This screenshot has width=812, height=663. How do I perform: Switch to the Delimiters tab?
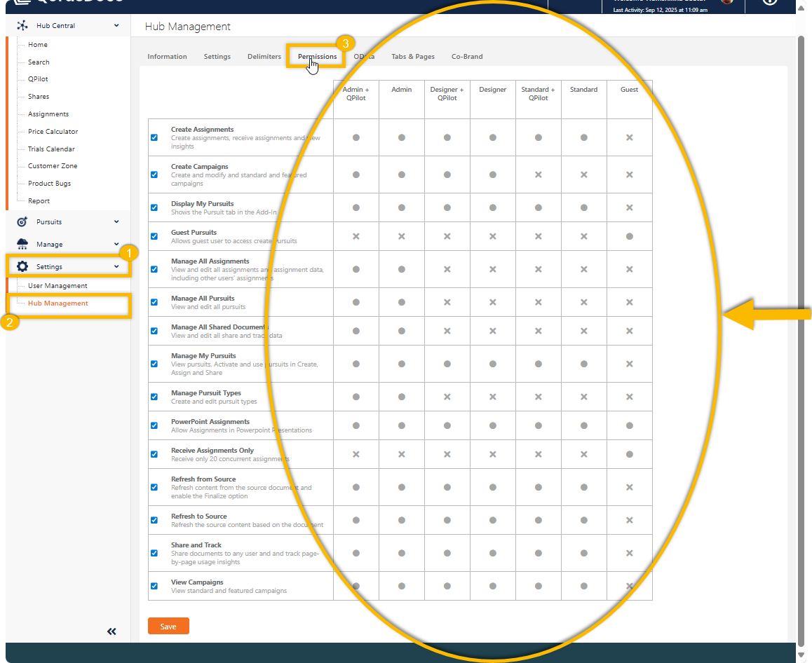264,57
